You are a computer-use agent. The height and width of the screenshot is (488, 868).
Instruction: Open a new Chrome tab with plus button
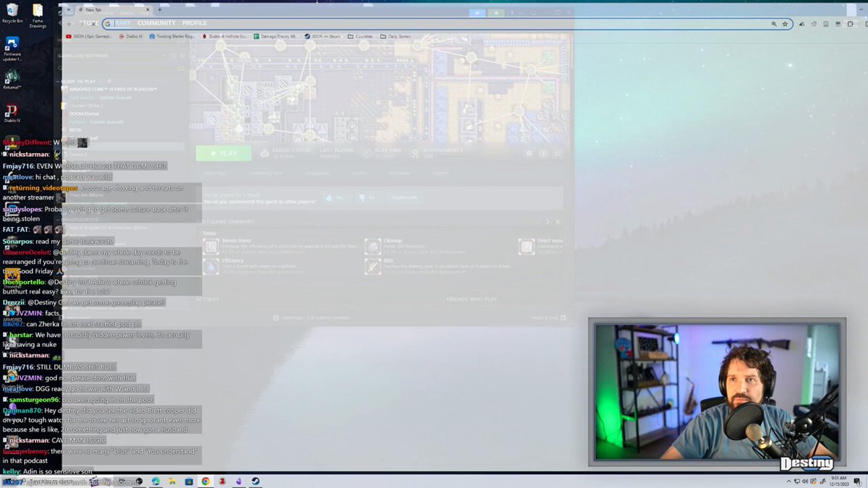(x=160, y=10)
